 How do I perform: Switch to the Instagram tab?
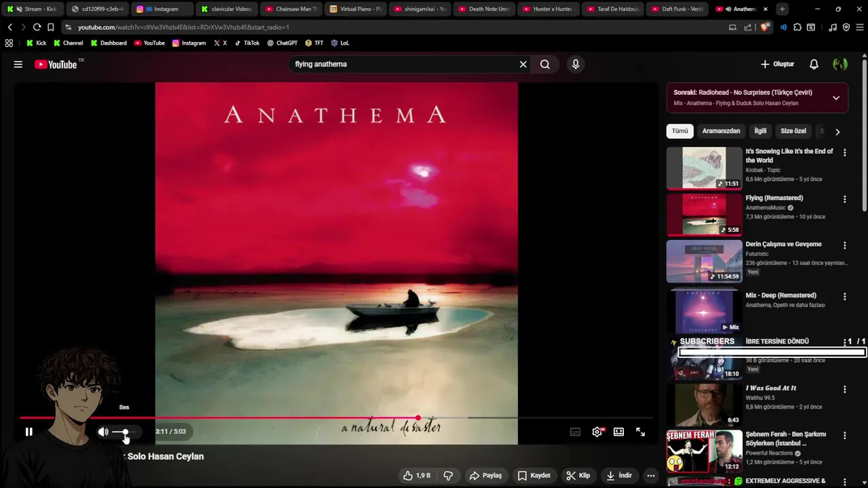click(161, 9)
